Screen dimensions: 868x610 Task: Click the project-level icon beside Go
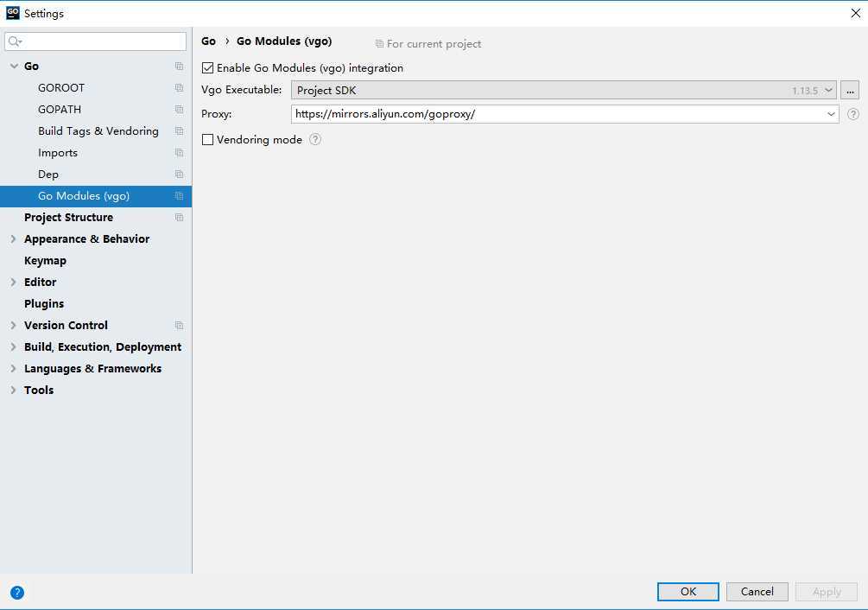tap(179, 66)
